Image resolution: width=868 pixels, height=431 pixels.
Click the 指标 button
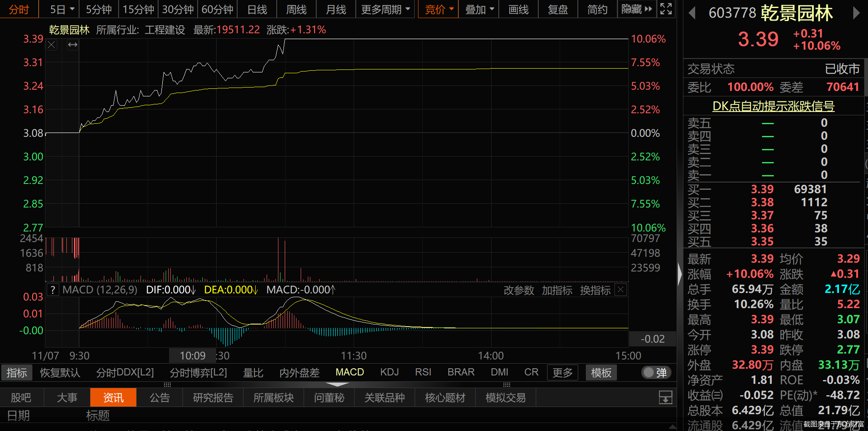tap(17, 372)
